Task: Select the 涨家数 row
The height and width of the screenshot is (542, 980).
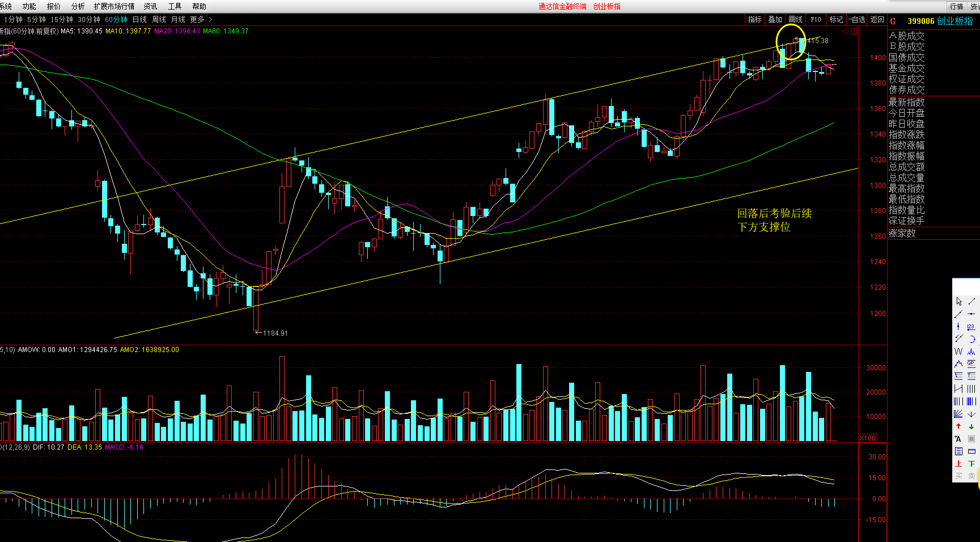Action: (902, 233)
